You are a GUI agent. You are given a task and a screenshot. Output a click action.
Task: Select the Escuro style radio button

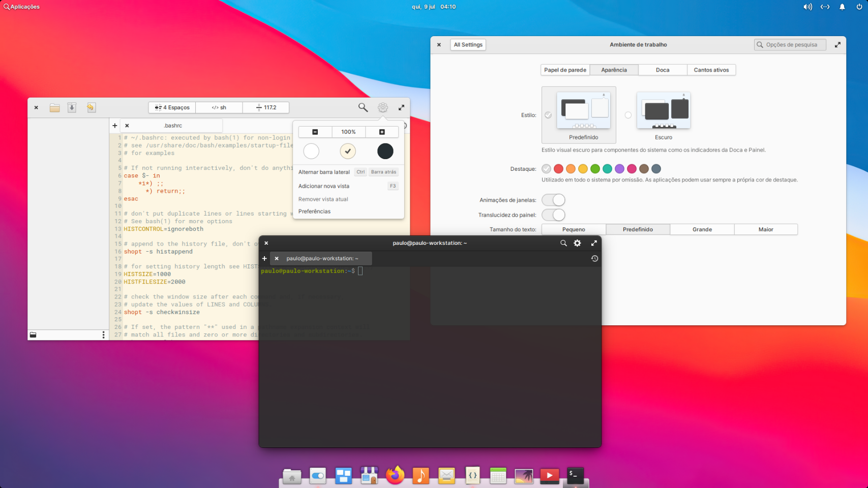click(x=628, y=115)
